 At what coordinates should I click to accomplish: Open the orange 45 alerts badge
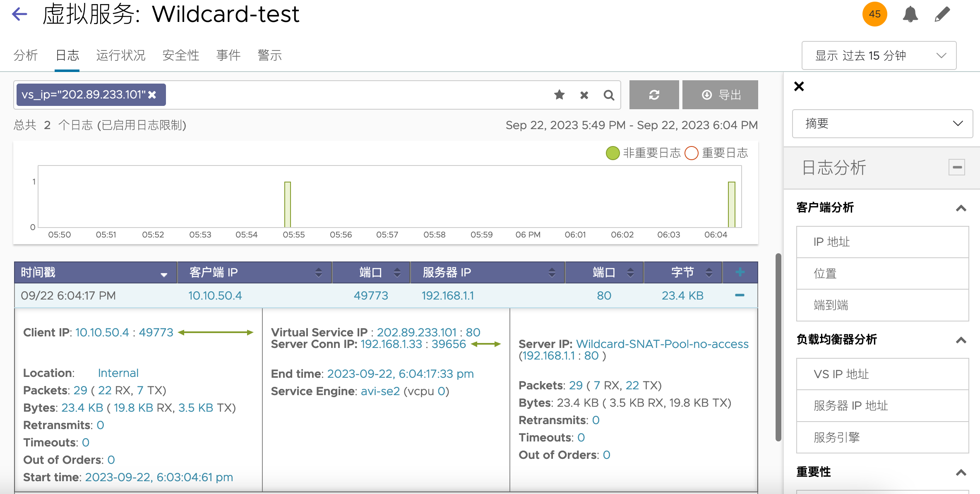[874, 14]
